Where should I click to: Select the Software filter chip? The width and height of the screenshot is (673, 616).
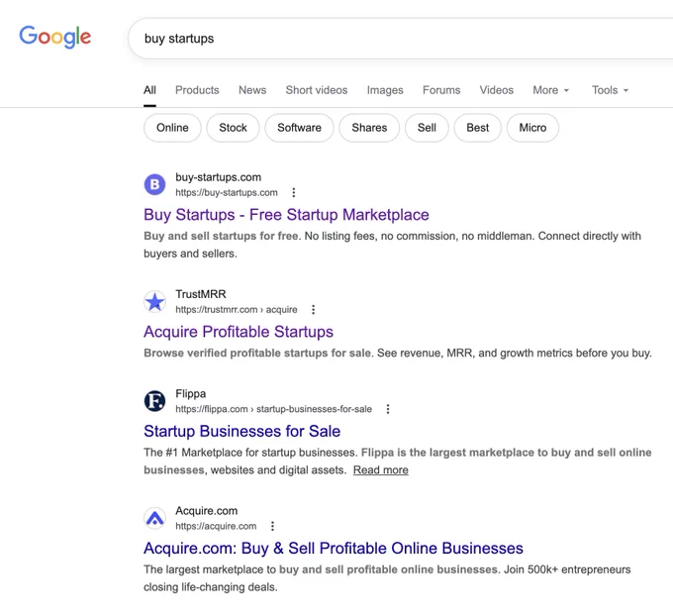[299, 128]
